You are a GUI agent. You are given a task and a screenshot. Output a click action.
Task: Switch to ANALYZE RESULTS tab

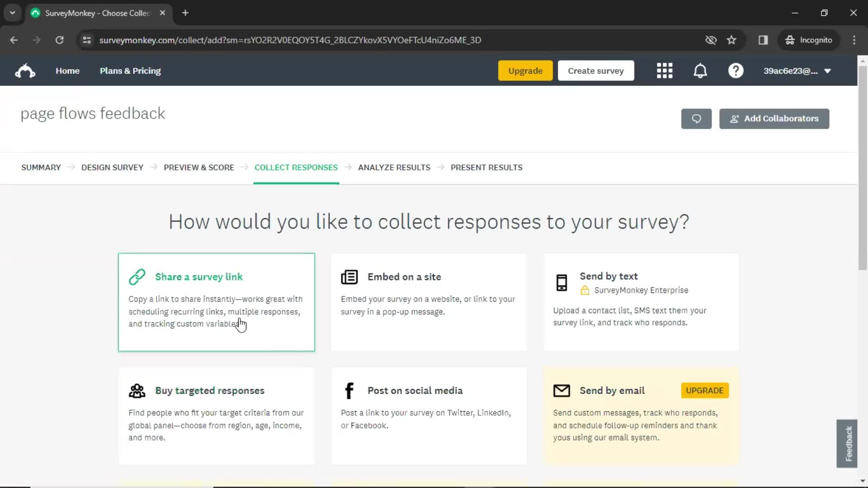[x=394, y=167]
